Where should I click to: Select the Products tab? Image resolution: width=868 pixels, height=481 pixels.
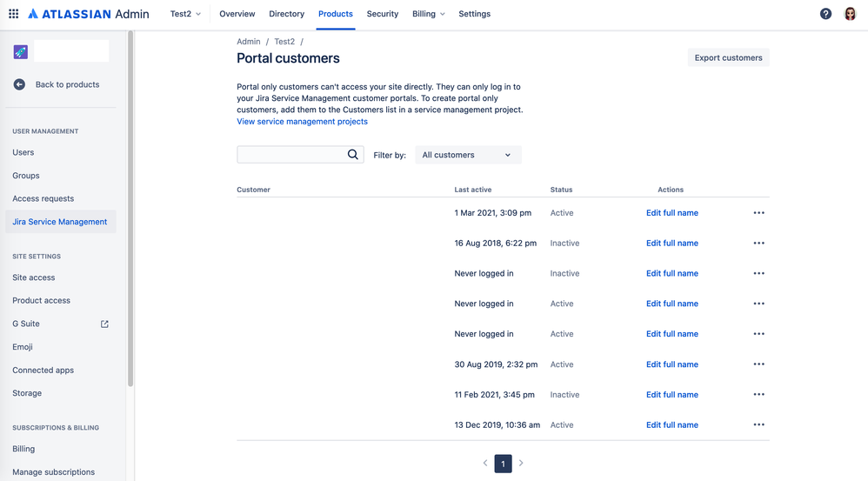tap(336, 14)
